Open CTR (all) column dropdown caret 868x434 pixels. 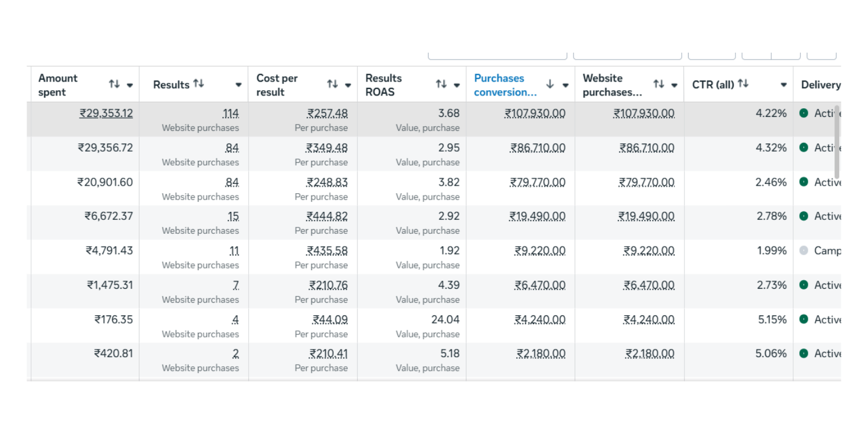(784, 85)
